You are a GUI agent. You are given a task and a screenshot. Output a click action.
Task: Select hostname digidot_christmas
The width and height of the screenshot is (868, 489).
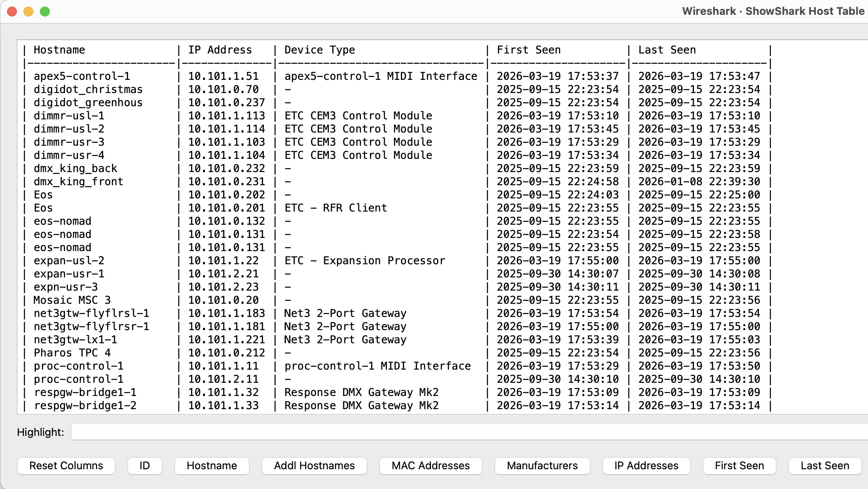88,89
